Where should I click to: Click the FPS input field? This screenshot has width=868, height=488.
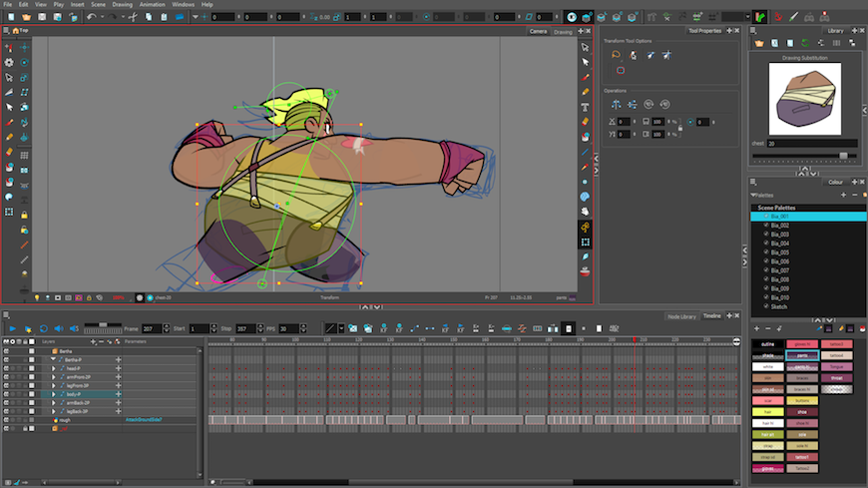coord(288,328)
